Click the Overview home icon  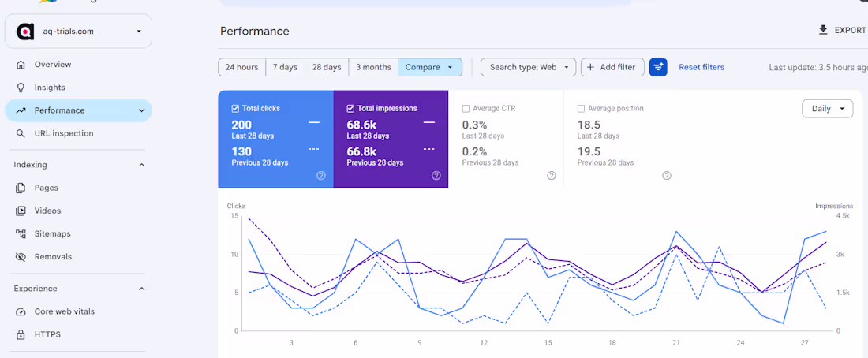21,65
